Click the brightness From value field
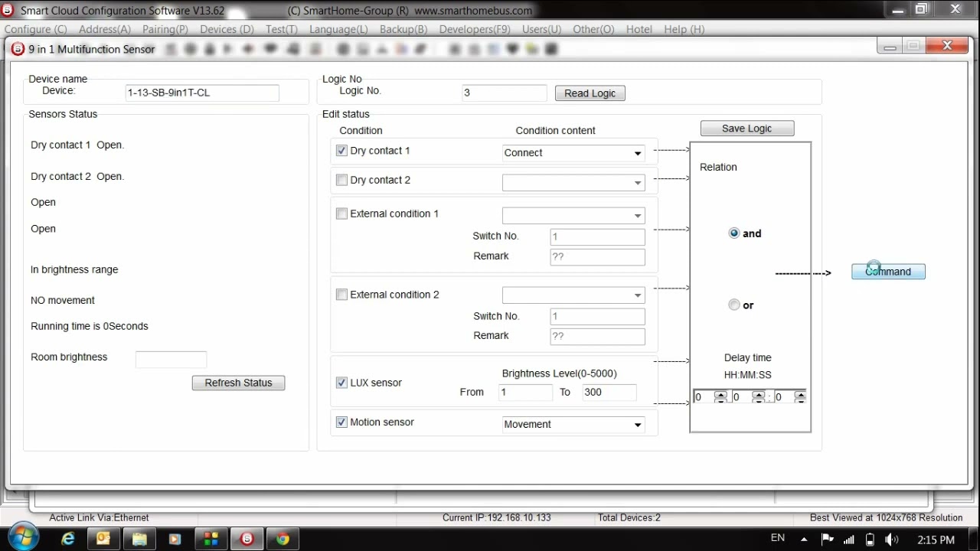This screenshot has width=980, height=551. 525,392
